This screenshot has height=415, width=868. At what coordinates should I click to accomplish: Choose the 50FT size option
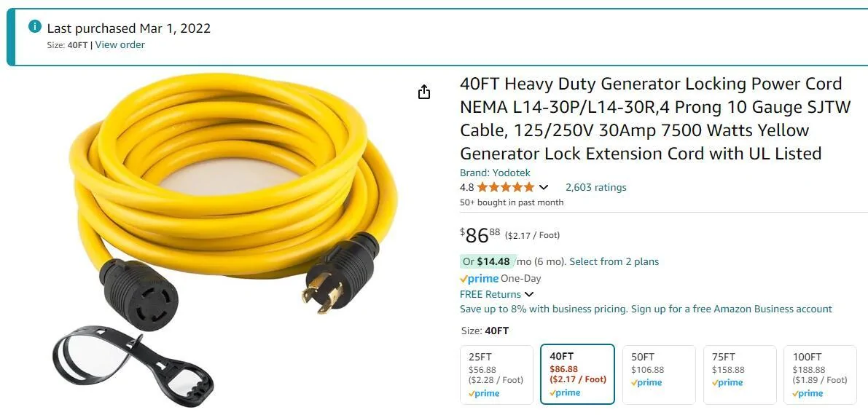658,374
